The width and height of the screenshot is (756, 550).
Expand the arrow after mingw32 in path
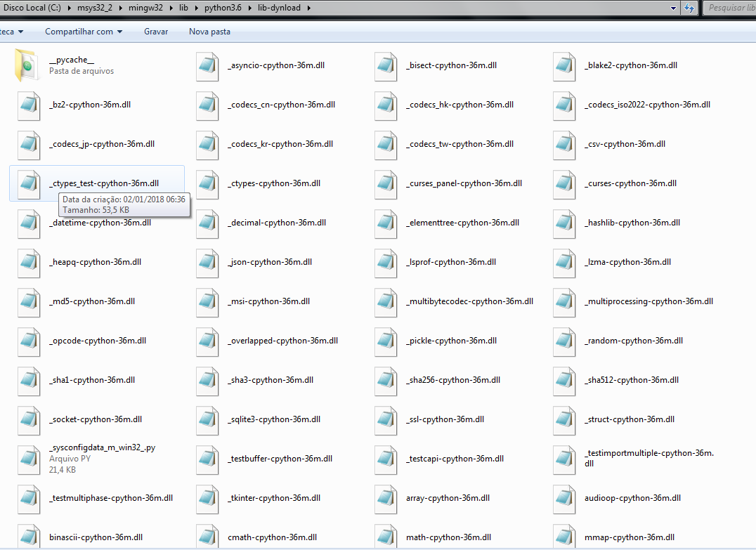coord(171,8)
